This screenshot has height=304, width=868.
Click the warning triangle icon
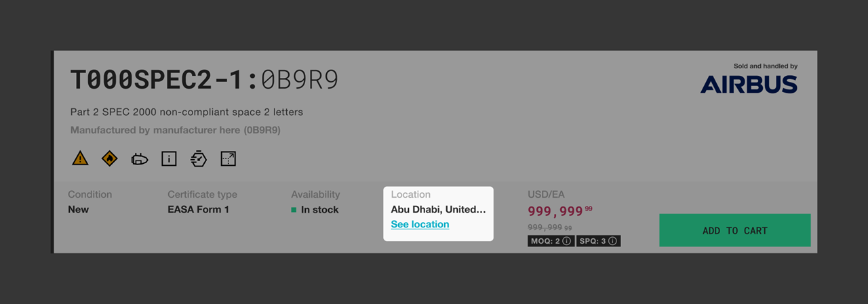(x=80, y=158)
